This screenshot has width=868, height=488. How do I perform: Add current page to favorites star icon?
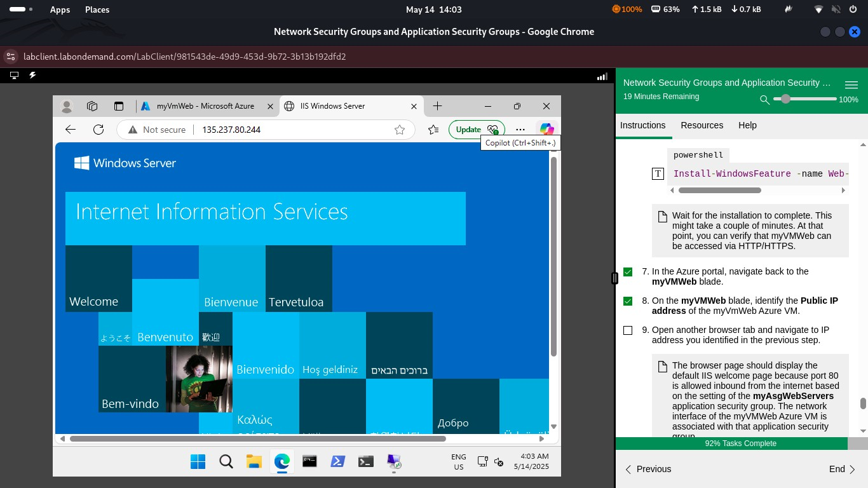coord(400,130)
